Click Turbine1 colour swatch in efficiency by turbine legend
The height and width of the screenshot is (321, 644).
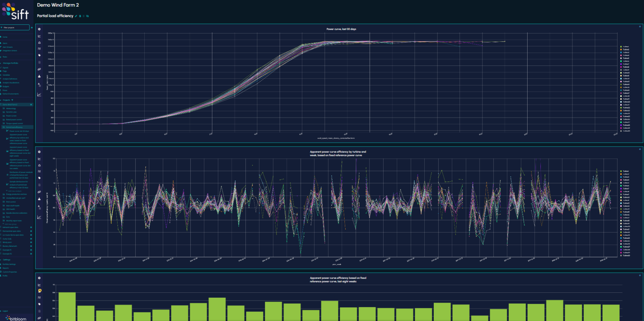(621, 171)
